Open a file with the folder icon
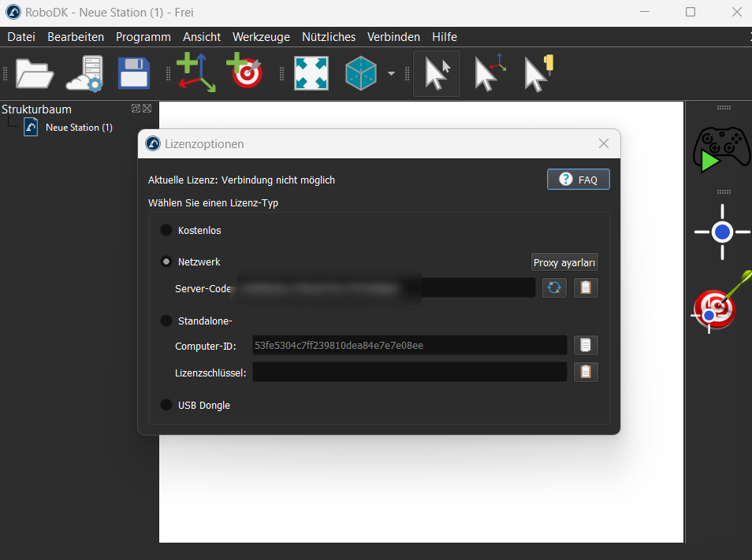Image resolution: width=752 pixels, height=560 pixels. [x=35, y=74]
